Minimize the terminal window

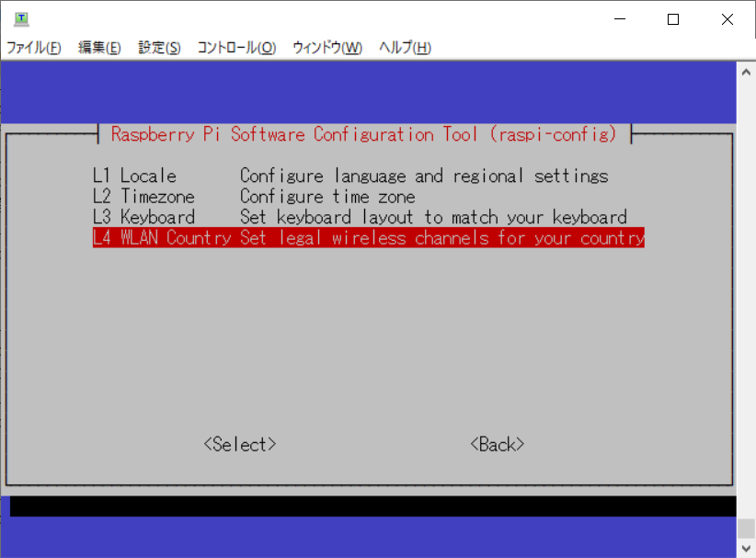pyautogui.click(x=620, y=19)
